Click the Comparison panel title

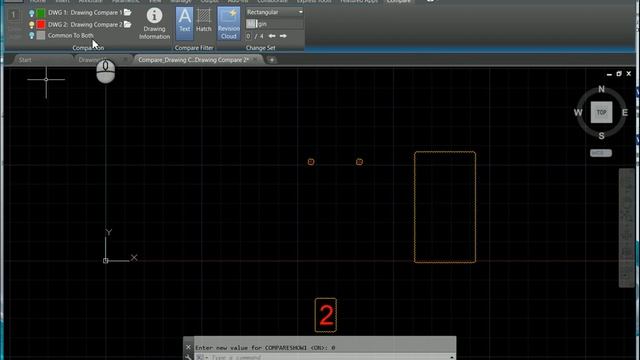pos(88,48)
